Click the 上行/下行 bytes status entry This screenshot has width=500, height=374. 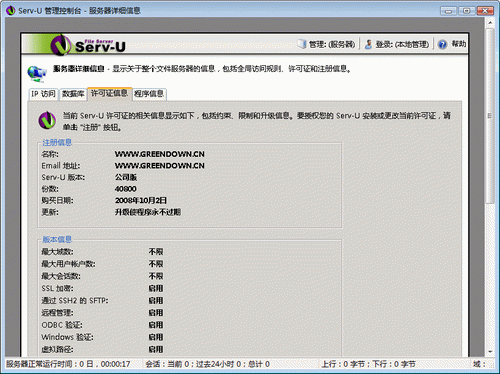[x=368, y=364]
